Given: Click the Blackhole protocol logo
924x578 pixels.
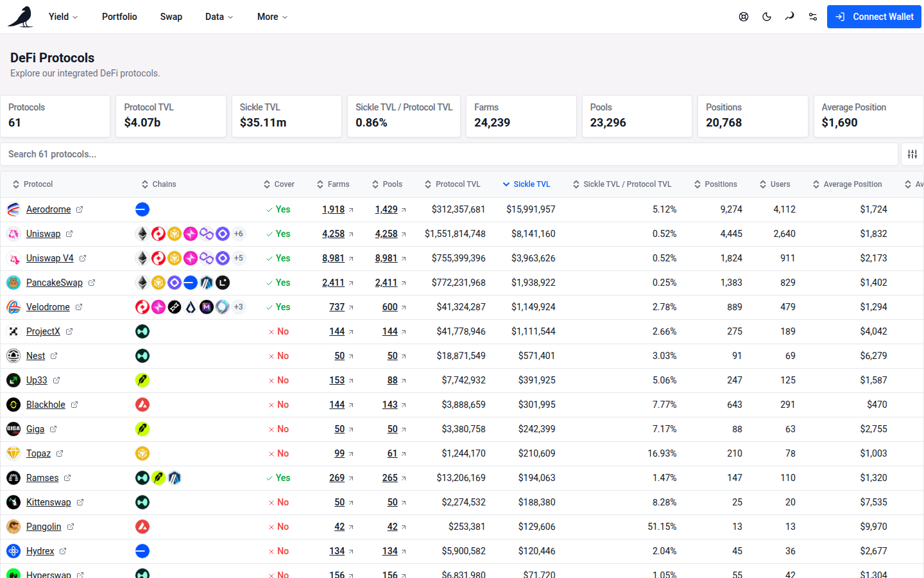Looking at the screenshot, I should [13, 405].
